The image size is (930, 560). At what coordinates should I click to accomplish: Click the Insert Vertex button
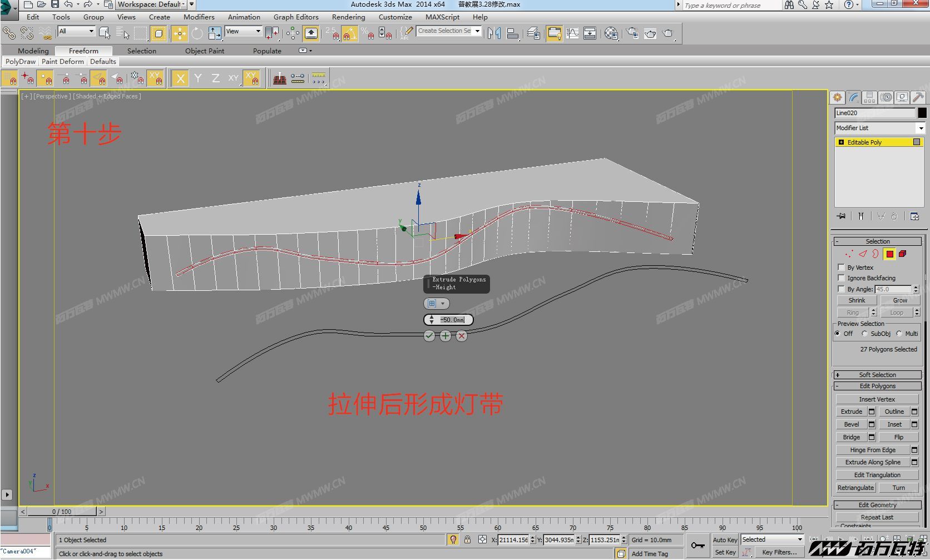click(x=877, y=399)
